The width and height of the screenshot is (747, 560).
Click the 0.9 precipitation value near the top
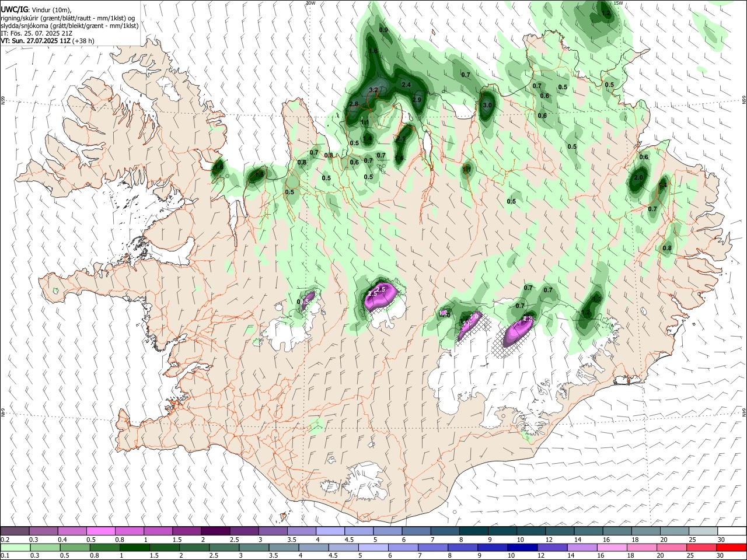click(x=383, y=30)
